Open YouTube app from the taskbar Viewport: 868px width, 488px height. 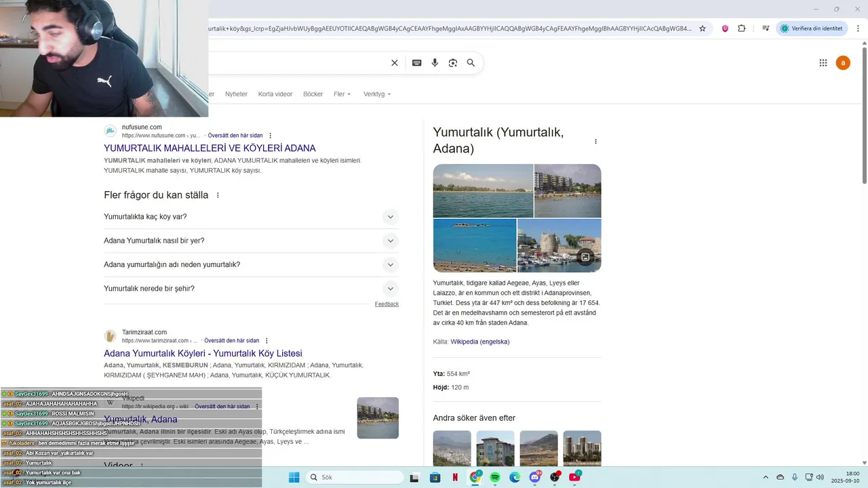tap(575, 477)
